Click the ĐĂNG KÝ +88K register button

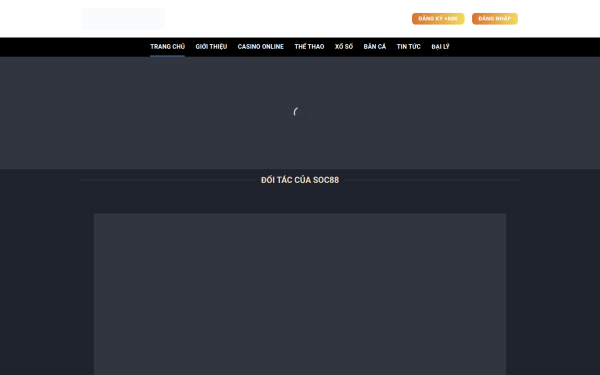438,19
